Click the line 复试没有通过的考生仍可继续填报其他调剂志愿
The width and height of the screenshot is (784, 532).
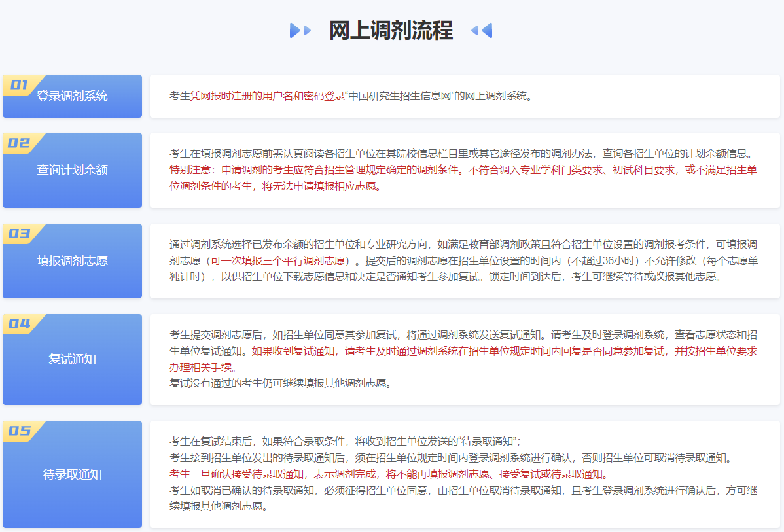281,383
